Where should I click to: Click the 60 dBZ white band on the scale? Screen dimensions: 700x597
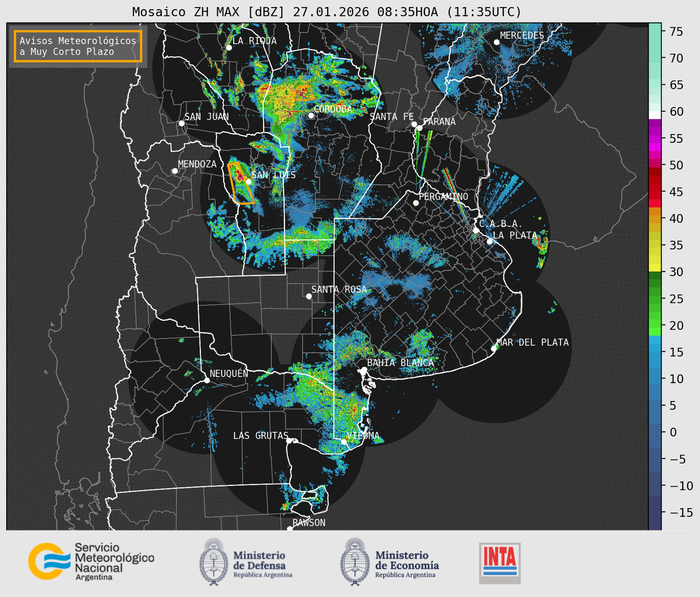tap(655, 115)
